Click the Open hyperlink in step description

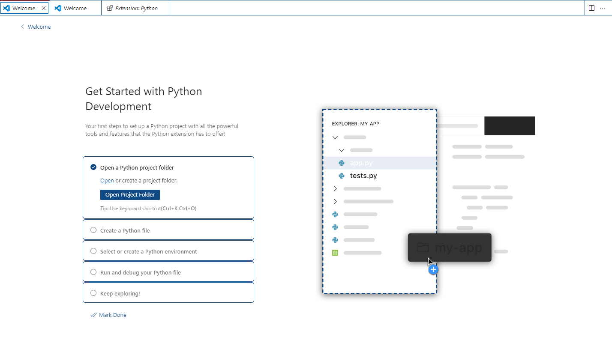coord(107,180)
